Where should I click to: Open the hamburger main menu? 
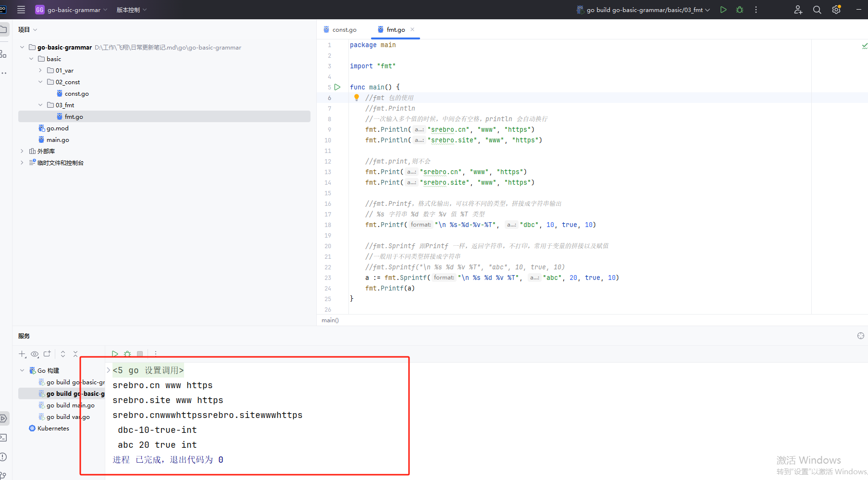(x=21, y=10)
